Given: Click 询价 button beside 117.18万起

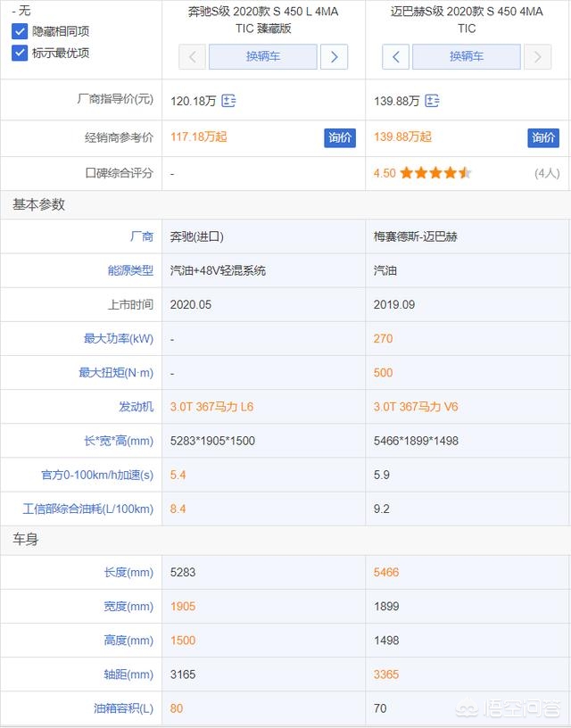Looking at the screenshot, I should [x=340, y=138].
